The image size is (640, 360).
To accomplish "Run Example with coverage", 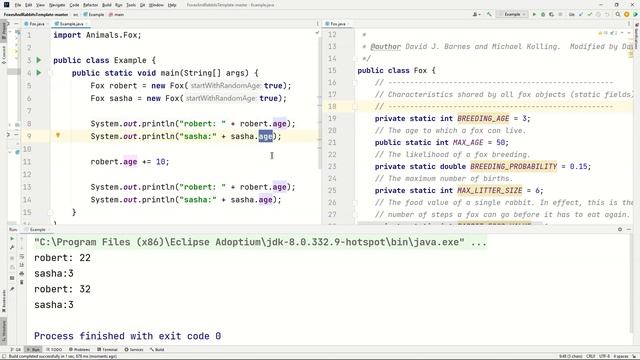I will (551, 14).
